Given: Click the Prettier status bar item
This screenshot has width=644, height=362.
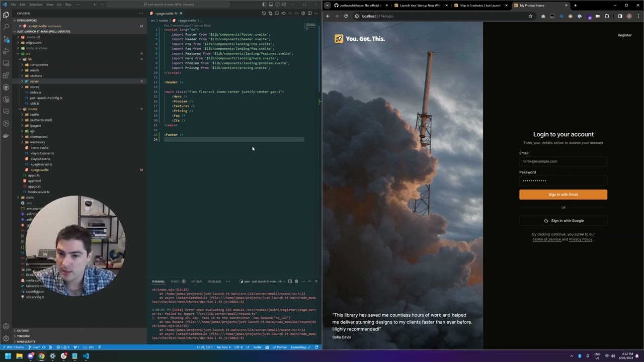Looking at the screenshot, I should [x=280, y=347].
